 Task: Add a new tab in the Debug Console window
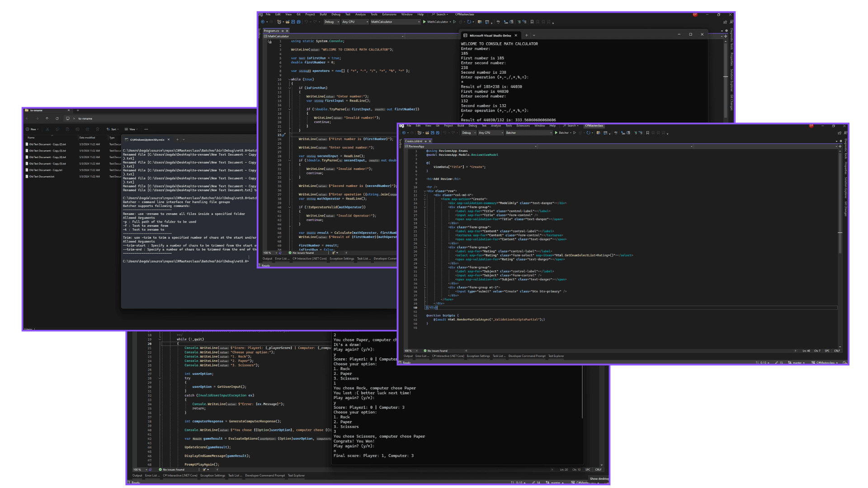click(x=526, y=35)
